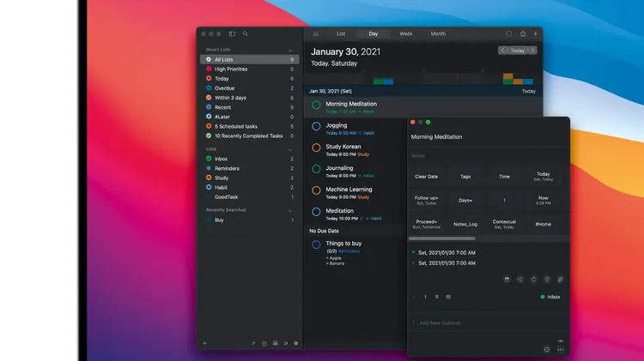Click the search magnifier icon
The image size is (644, 361).
[246, 33]
